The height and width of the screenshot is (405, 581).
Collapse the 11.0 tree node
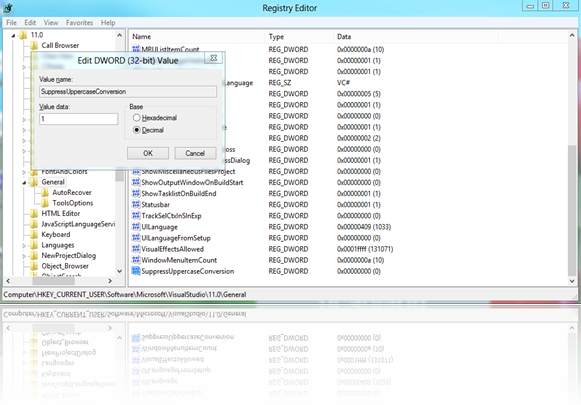(13, 36)
